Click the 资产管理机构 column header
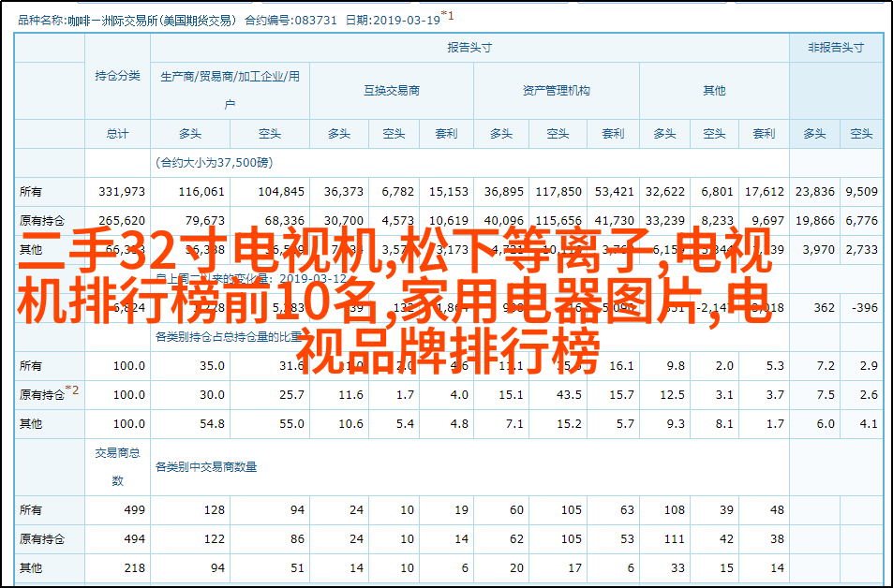Image resolution: width=893 pixels, height=588 pixels. [x=557, y=91]
